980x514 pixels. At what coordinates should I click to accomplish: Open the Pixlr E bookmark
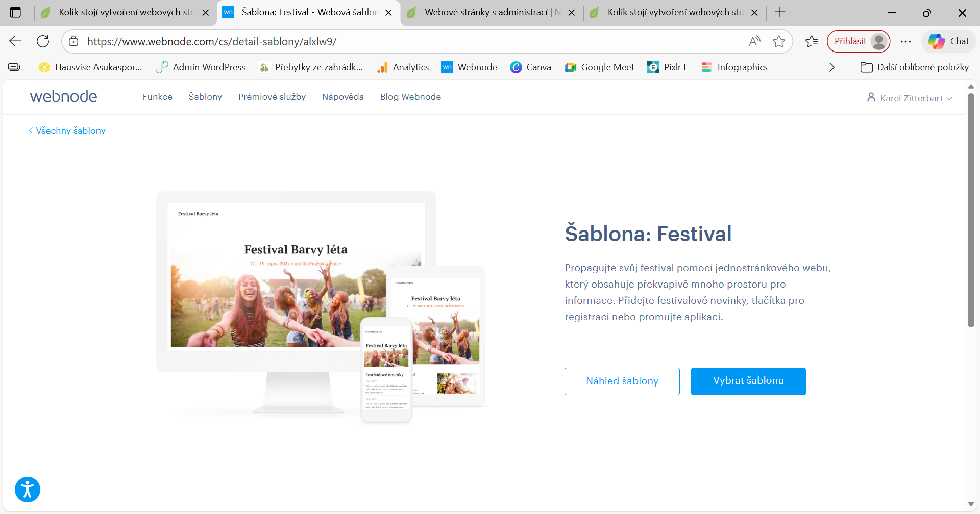(x=667, y=67)
